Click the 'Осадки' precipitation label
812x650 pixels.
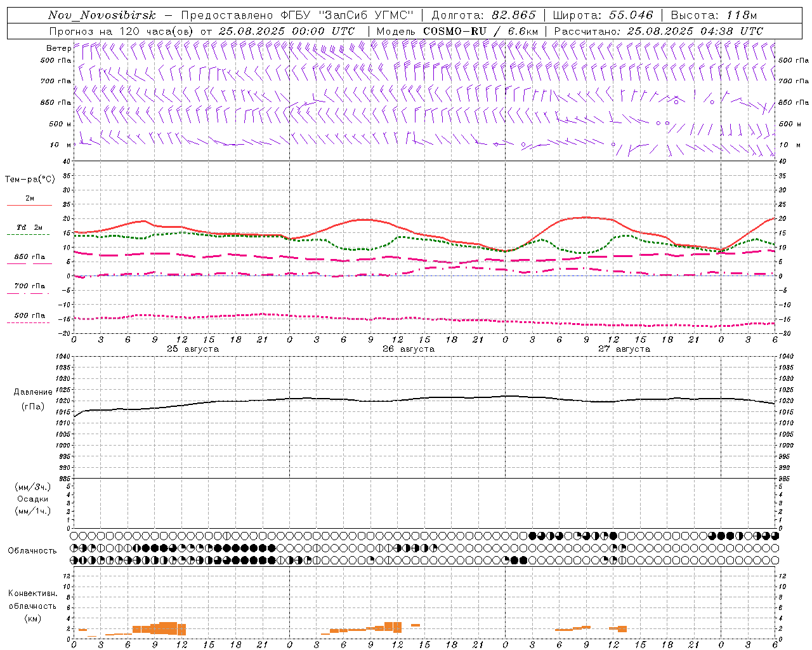(x=32, y=499)
